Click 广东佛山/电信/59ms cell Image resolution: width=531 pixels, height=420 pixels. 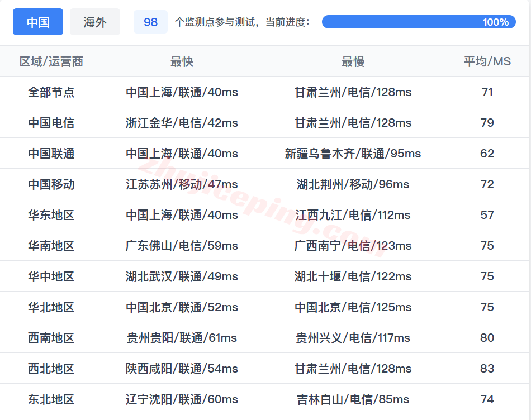(182, 246)
